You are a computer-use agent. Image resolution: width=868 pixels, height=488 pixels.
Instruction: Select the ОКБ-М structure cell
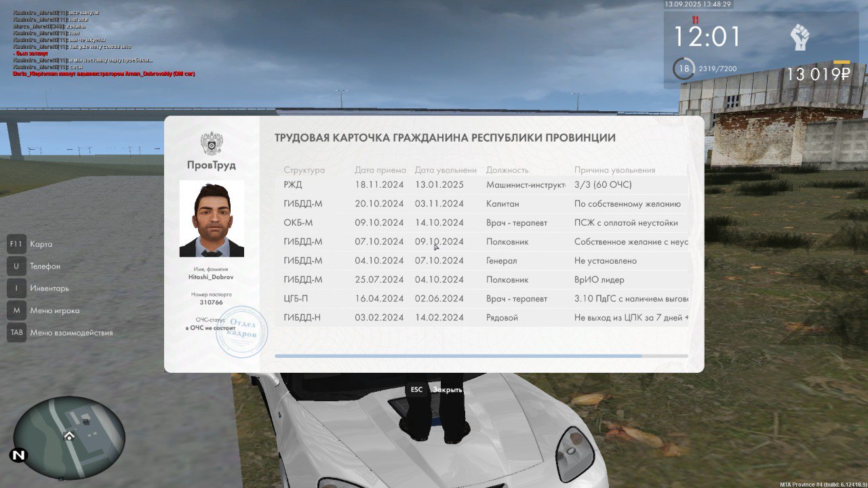pos(298,222)
